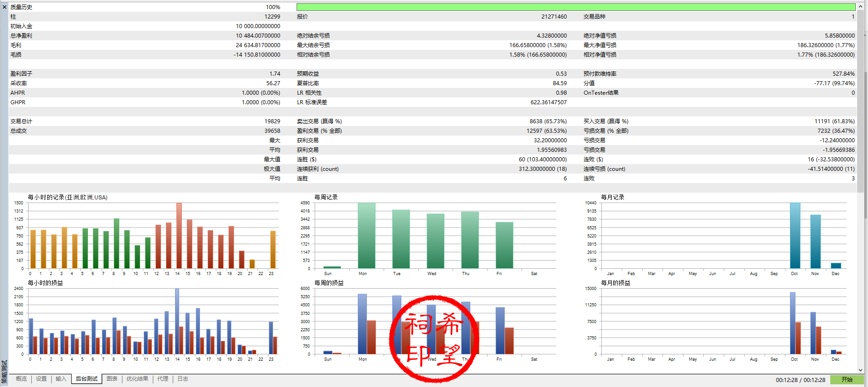Screen dimensions: 868x387
Task: Switch to the 概览 tab
Action: click(21, 379)
